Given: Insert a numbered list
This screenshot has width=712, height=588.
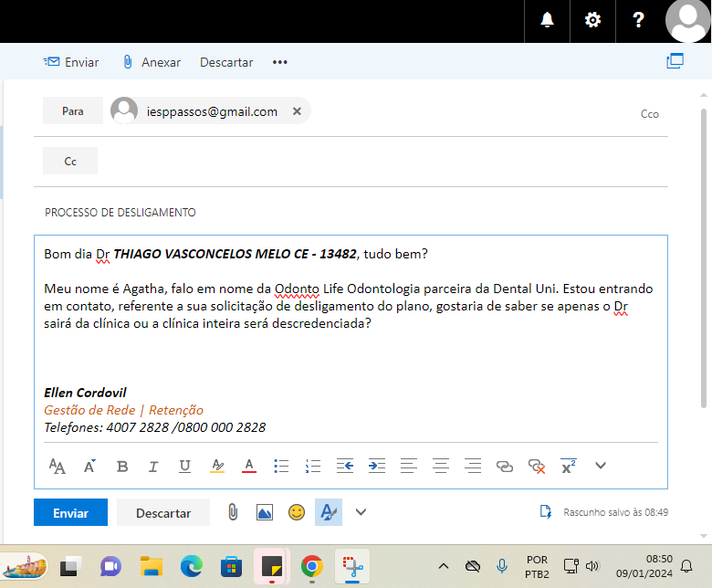Looking at the screenshot, I should [313, 467].
